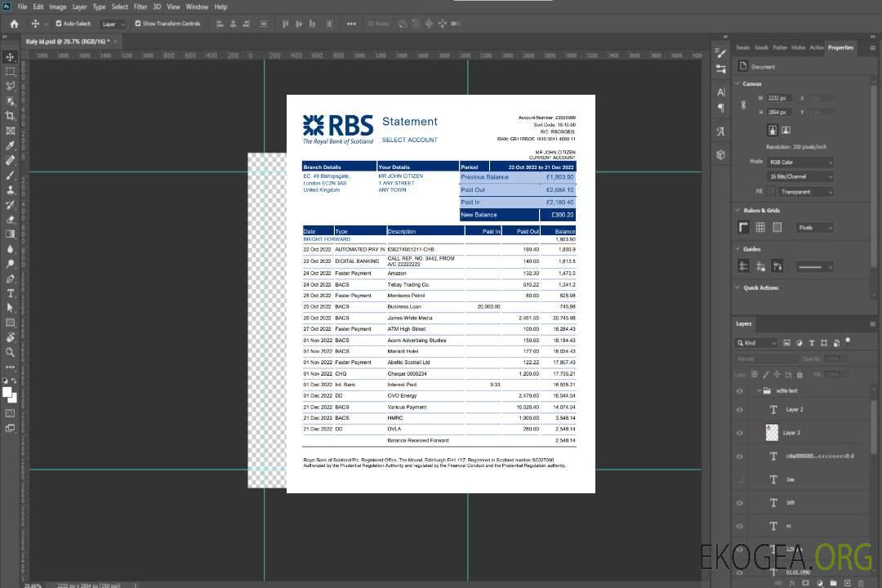882x588 pixels.
Task: Click the link width and height chain icon
Action: pos(744,105)
